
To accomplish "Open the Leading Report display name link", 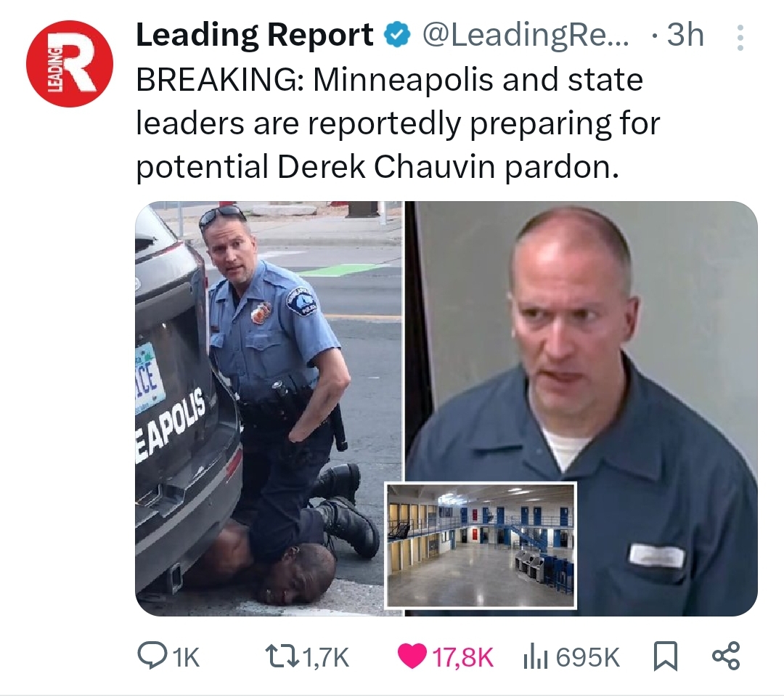I will click(255, 35).
